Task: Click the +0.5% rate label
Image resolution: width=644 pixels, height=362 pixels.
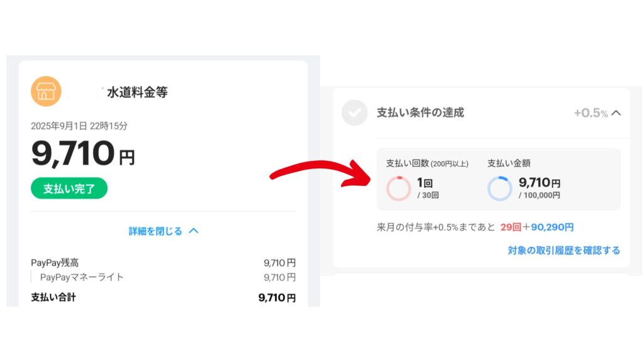Action: (591, 113)
